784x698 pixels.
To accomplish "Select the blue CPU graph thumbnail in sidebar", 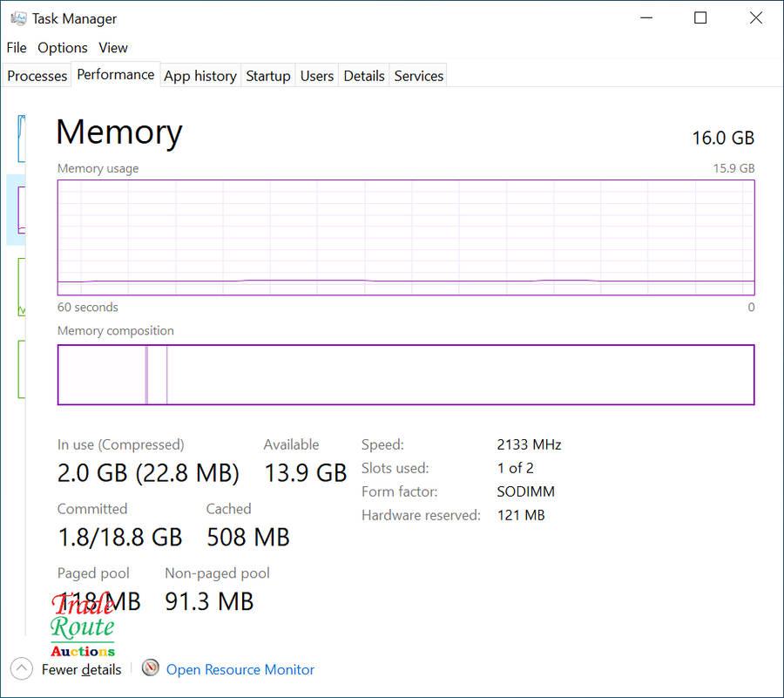I will pyautogui.click(x=21, y=138).
